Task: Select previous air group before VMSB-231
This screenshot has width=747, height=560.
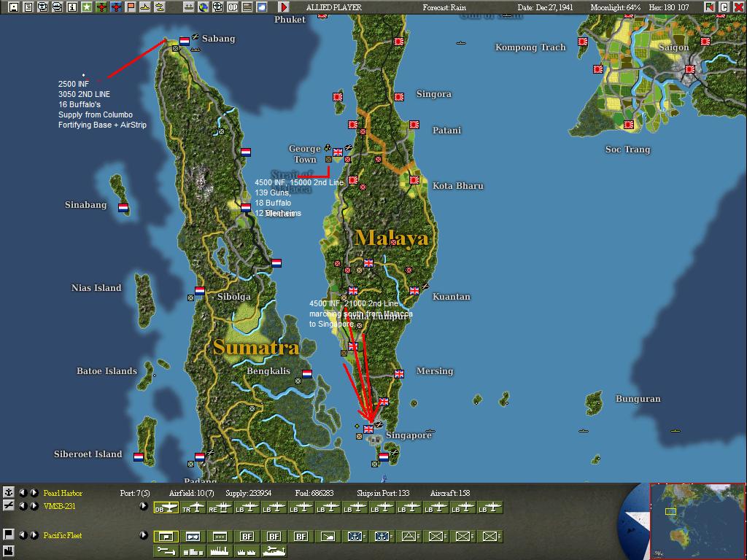Action: pos(23,506)
